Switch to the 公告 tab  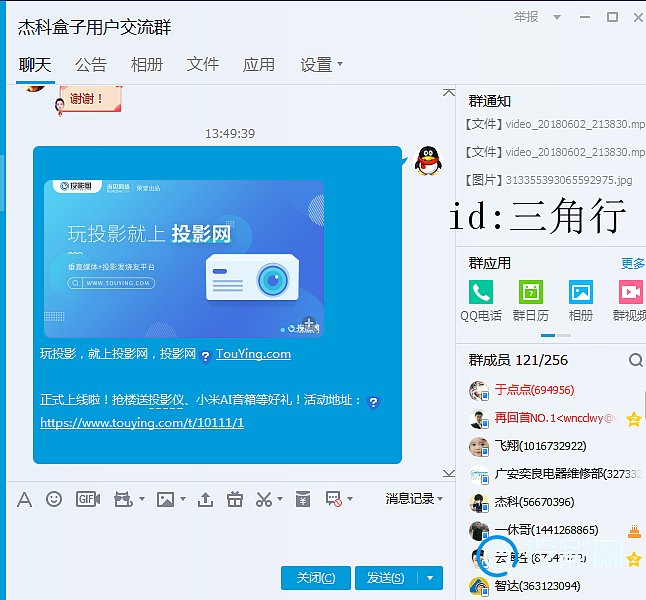point(91,65)
